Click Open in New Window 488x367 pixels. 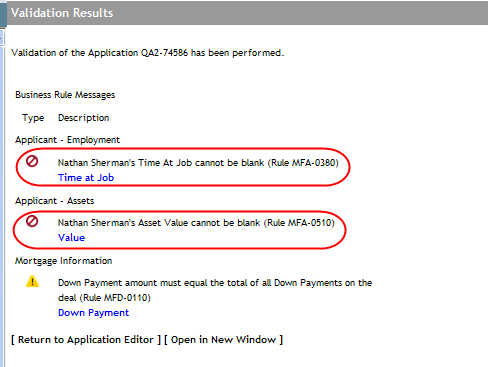tap(223, 340)
